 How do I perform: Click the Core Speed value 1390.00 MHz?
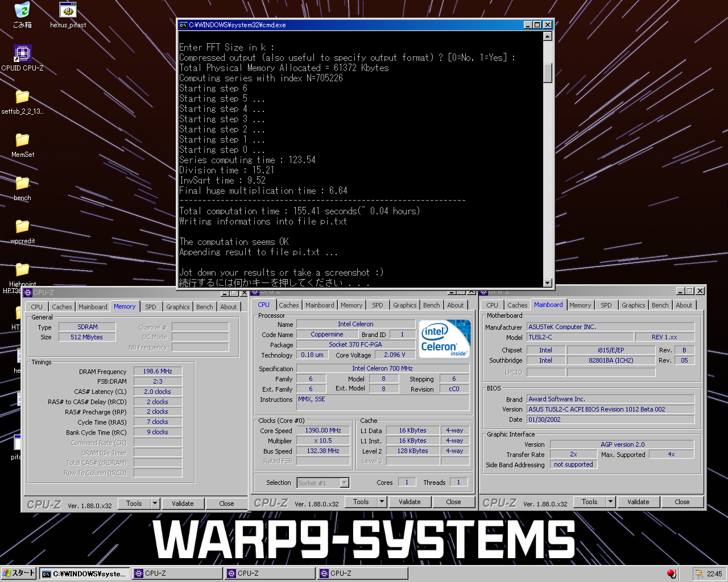point(323,430)
